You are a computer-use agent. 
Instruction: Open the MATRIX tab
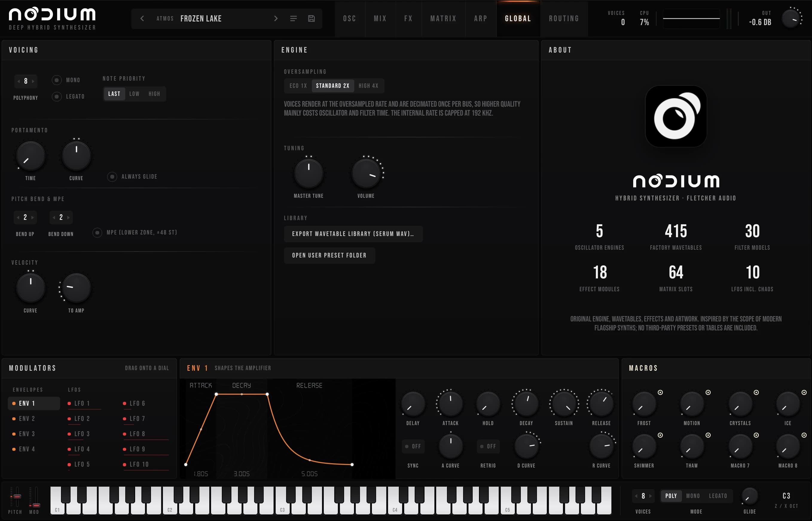pyautogui.click(x=443, y=19)
